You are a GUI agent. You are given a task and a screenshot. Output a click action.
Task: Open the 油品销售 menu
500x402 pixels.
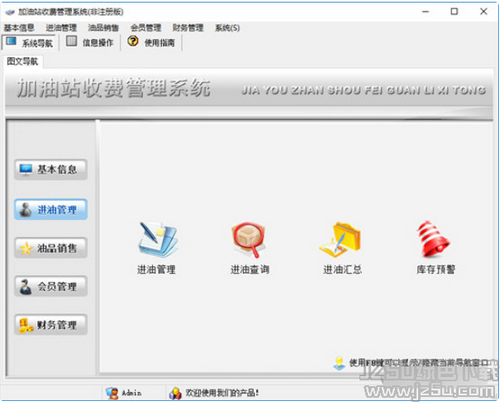tap(103, 28)
